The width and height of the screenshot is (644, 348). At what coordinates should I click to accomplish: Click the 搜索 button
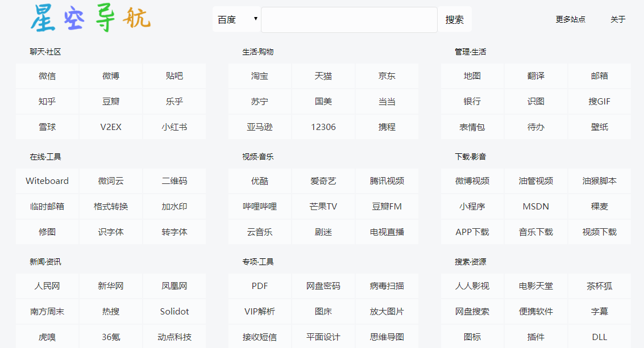(455, 19)
